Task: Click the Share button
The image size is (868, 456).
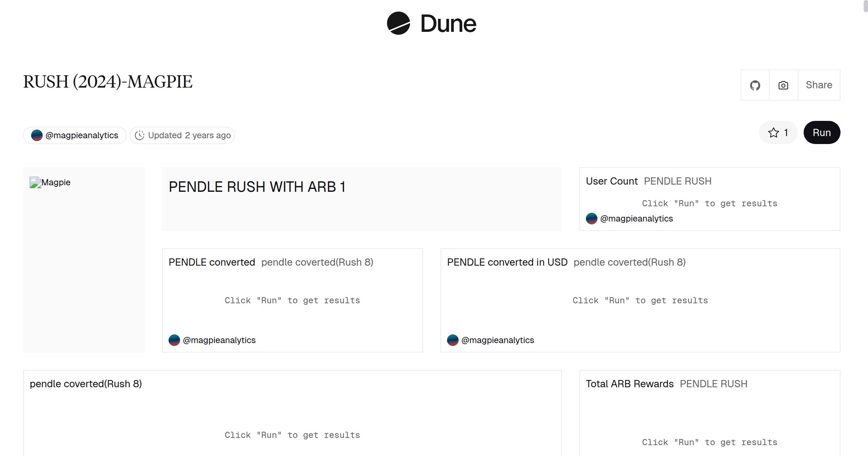Action: (x=819, y=85)
